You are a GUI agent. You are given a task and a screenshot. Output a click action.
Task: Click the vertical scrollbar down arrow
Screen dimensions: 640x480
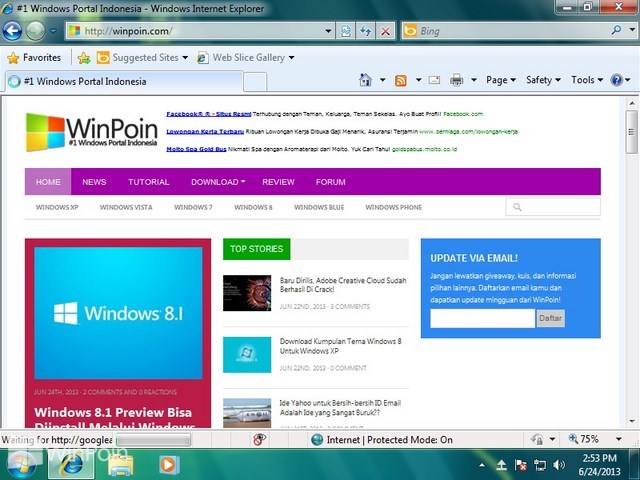(632, 421)
